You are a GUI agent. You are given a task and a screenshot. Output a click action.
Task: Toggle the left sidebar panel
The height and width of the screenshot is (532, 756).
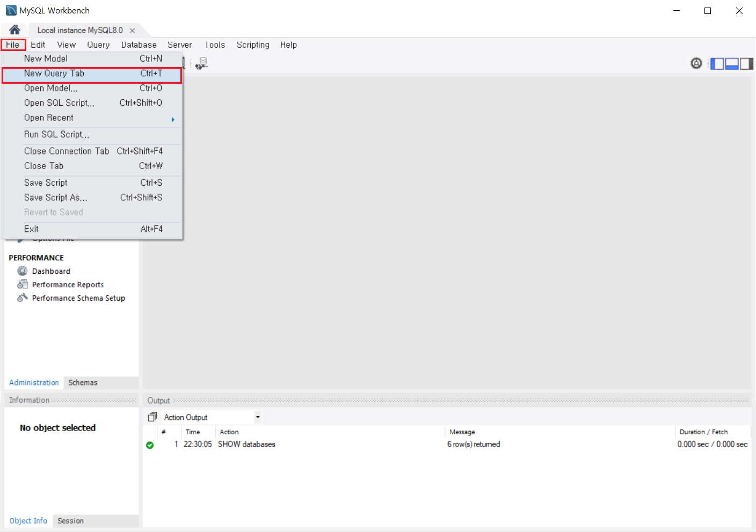(x=717, y=64)
